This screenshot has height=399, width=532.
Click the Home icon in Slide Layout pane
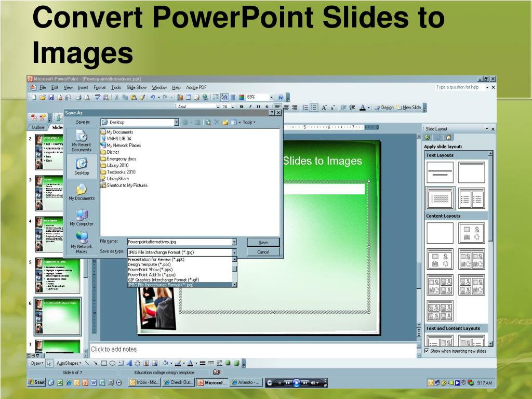pos(448,137)
